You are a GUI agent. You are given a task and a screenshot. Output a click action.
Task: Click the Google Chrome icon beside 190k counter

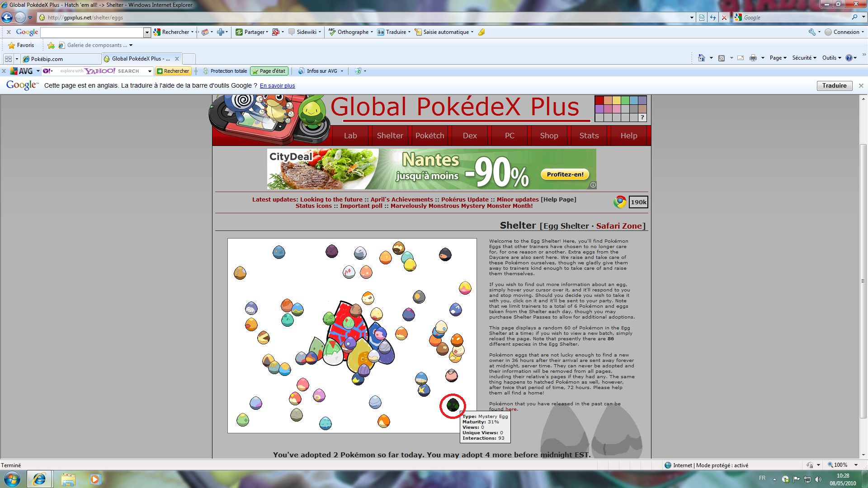pyautogui.click(x=620, y=202)
